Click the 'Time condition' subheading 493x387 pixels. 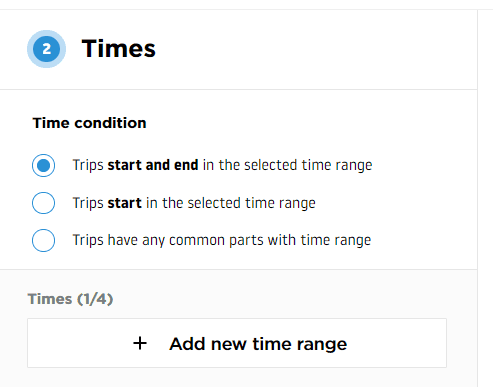coord(89,123)
